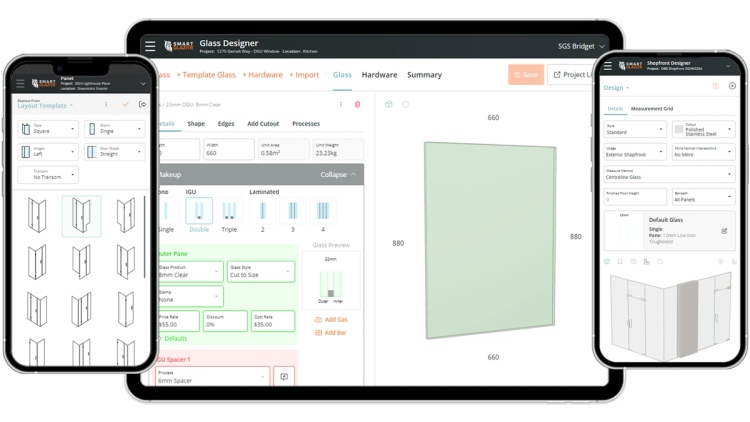
Task: Click the floor-height icon beside the undo arrow
Action: coord(647,262)
